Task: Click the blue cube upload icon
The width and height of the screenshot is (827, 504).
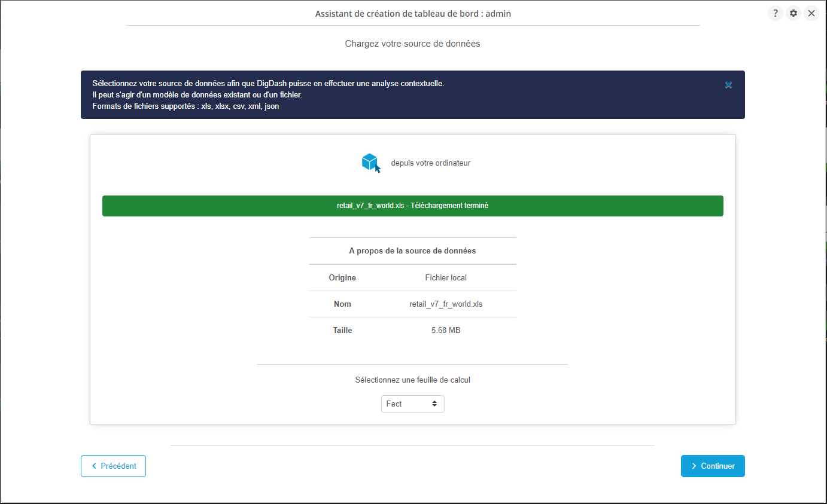Action: click(x=371, y=163)
